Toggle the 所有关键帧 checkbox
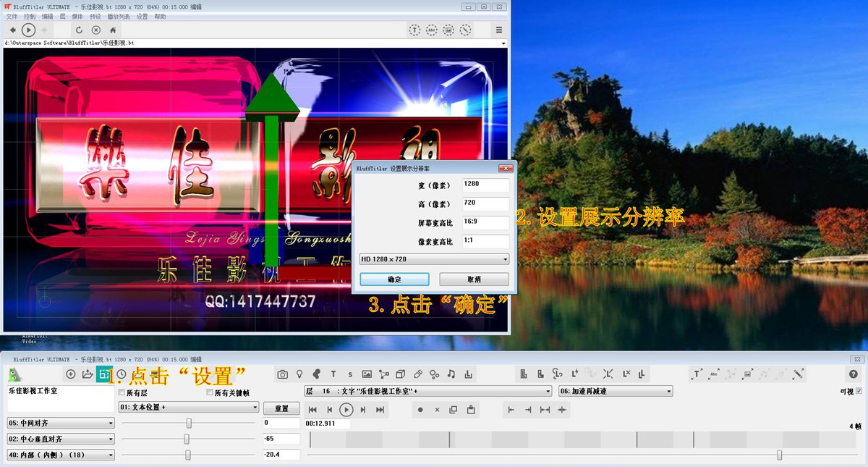 click(210, 392)
